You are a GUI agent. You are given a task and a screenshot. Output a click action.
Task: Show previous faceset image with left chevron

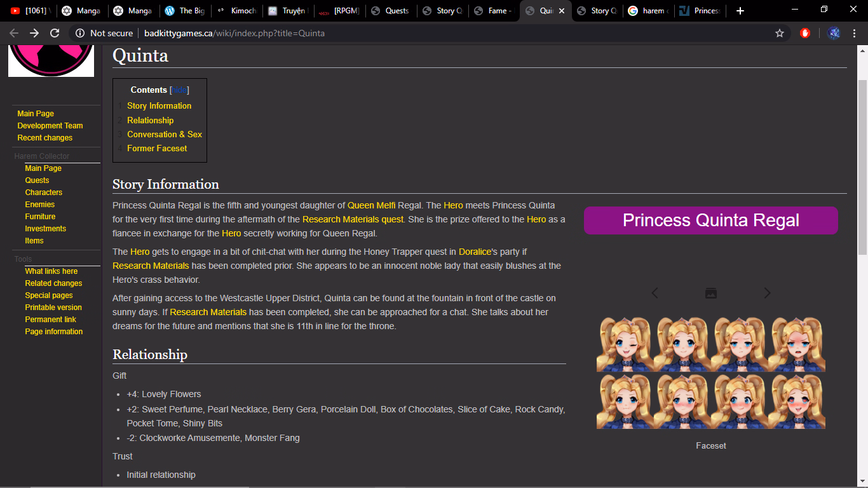(655, 293)
